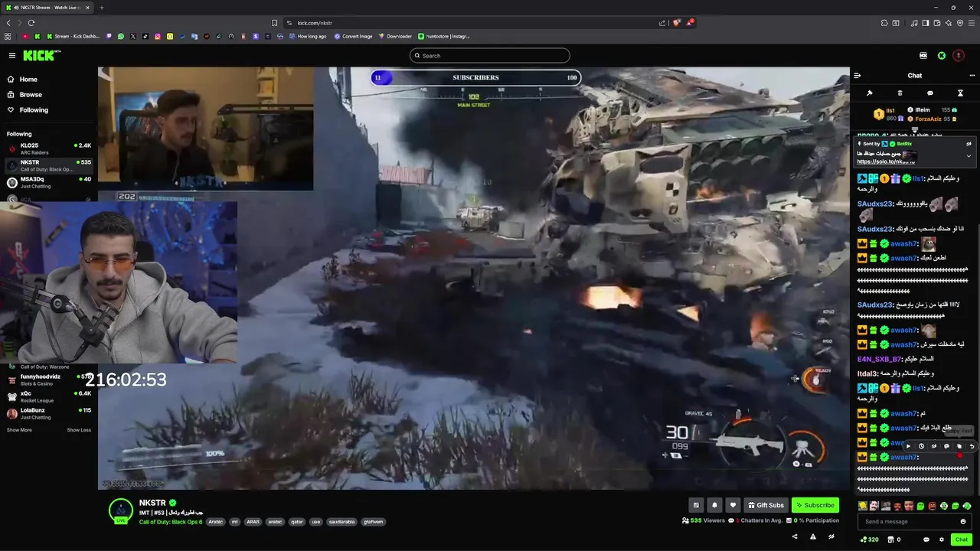Report stream using warning triangle icon
Image resolution: width=980 pixels, height=551 pixels.
(x=813, y=536)
